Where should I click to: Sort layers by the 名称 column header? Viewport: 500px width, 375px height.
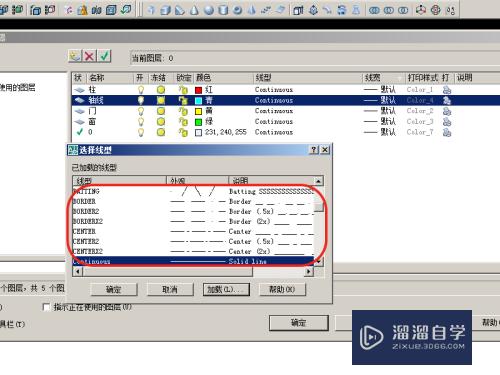click(110, 78)
